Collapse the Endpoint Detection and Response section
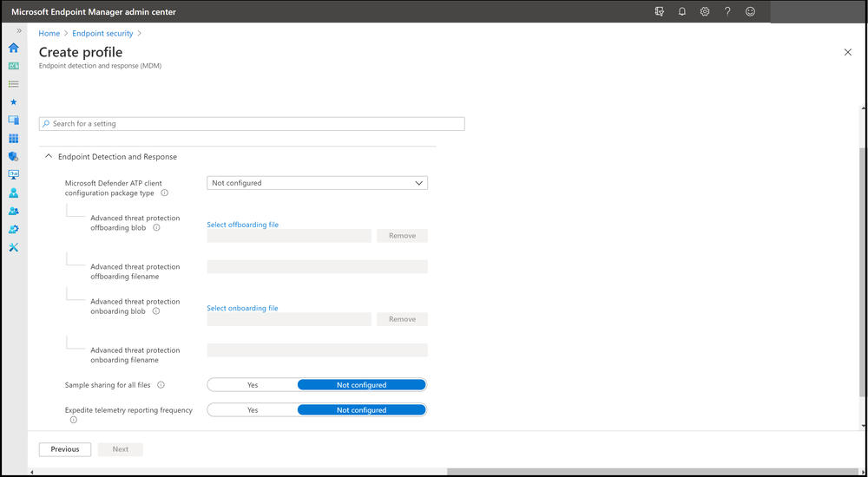The height and width of the screenshot is (477, 868). 48,157
